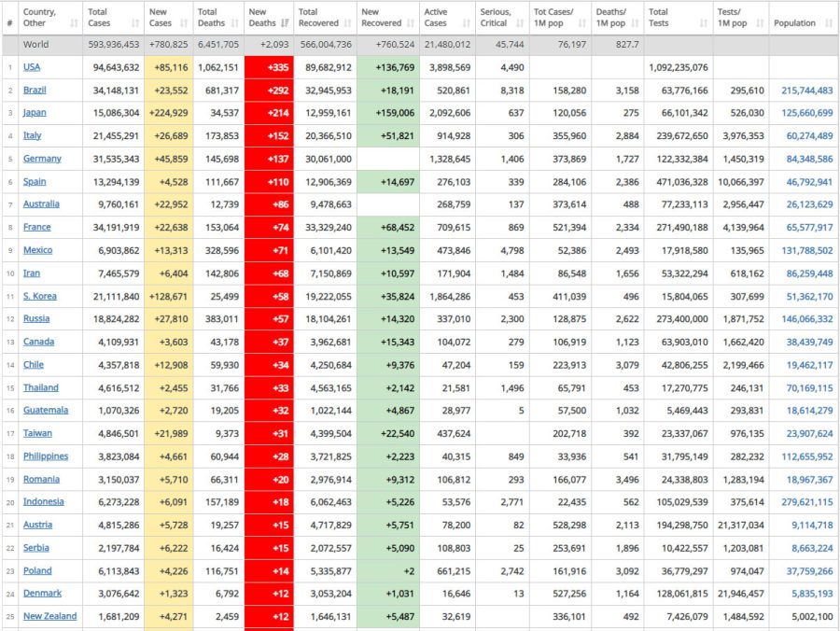Viewport: 840px width, 631px height.
Task: Sort by Serious, Critical column arrows
Action: pyautogui.click(x=520, y=23)
